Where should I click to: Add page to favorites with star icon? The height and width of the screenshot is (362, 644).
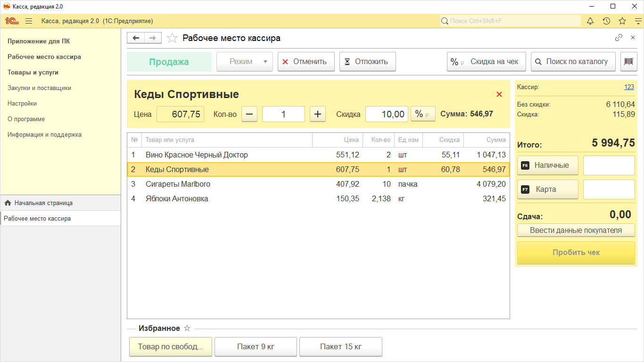(173, 38)
